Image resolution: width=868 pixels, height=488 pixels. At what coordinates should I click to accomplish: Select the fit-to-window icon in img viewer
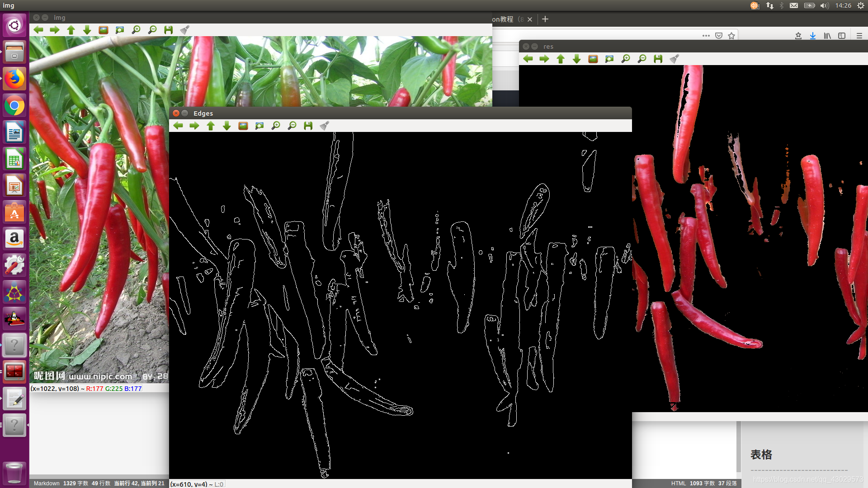click(103, 29)
